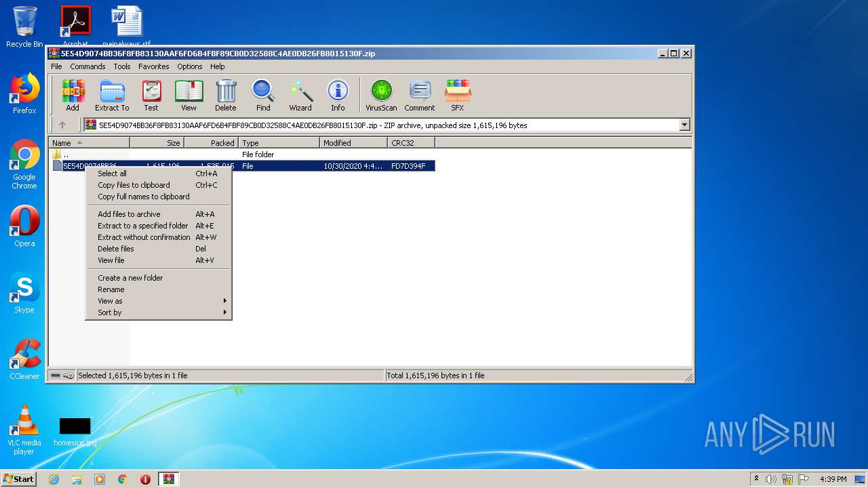Show archive Info
The width and height of the screenshot is (868, 488).
pyautogui.click(x=338, y=95)
